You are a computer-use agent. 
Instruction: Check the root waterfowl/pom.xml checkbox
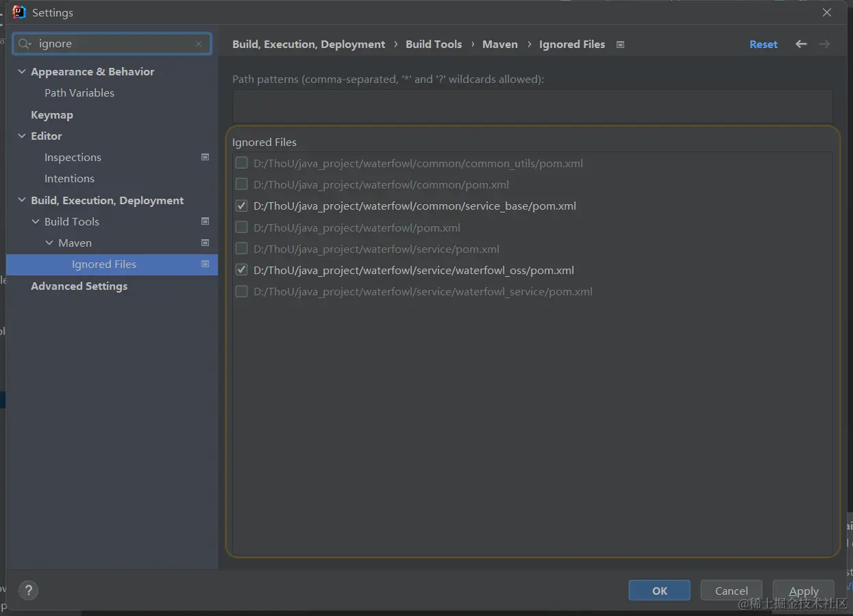[x=241, y=227]
